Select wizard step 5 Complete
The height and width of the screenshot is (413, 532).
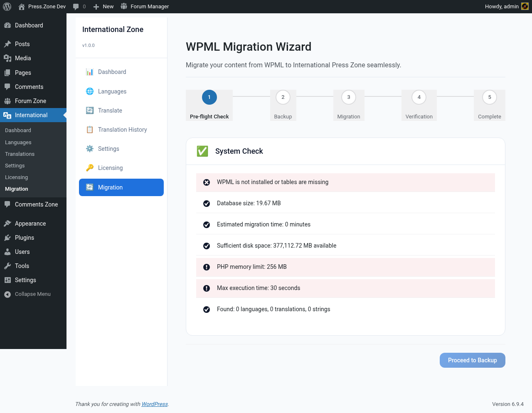[490, 105]
